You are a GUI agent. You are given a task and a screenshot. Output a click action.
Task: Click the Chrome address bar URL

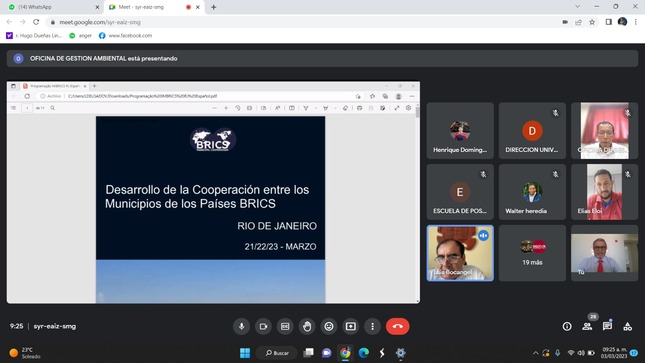click(100, 22)
